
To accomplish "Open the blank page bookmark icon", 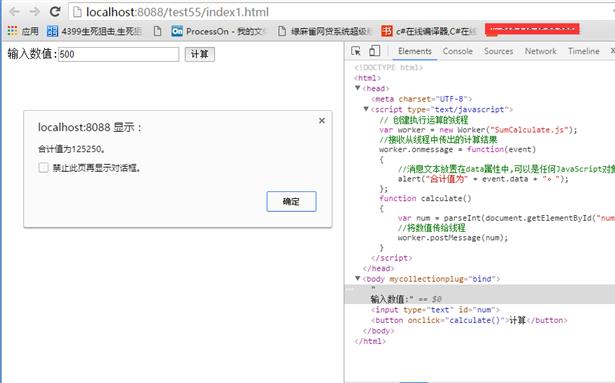I will click(157, 31).
